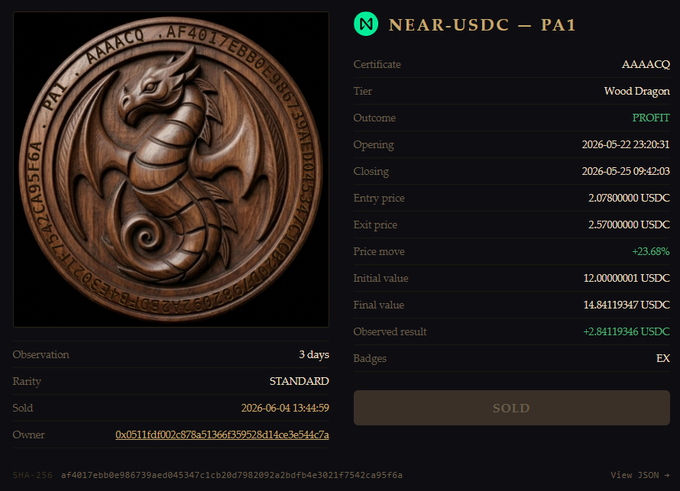This screenshot has height=491, width=680.
Task: Select the closing time 2026-05-25 09:42:03
Action: point(625,171)
